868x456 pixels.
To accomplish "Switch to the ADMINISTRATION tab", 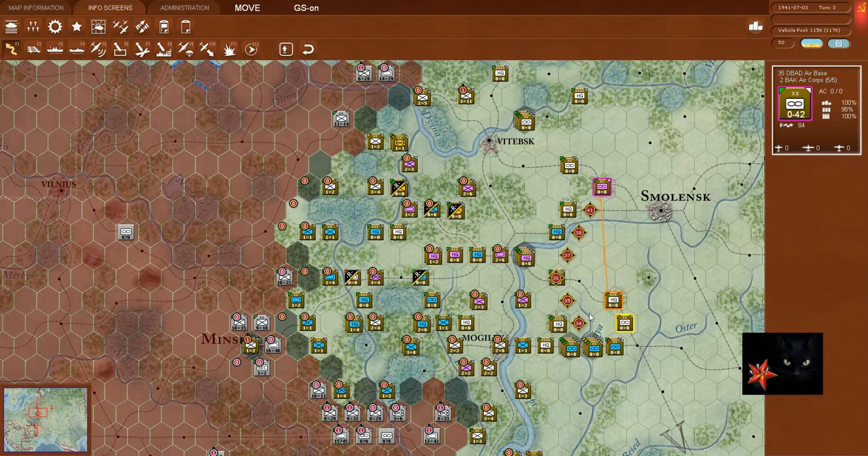I will (185, 8).
